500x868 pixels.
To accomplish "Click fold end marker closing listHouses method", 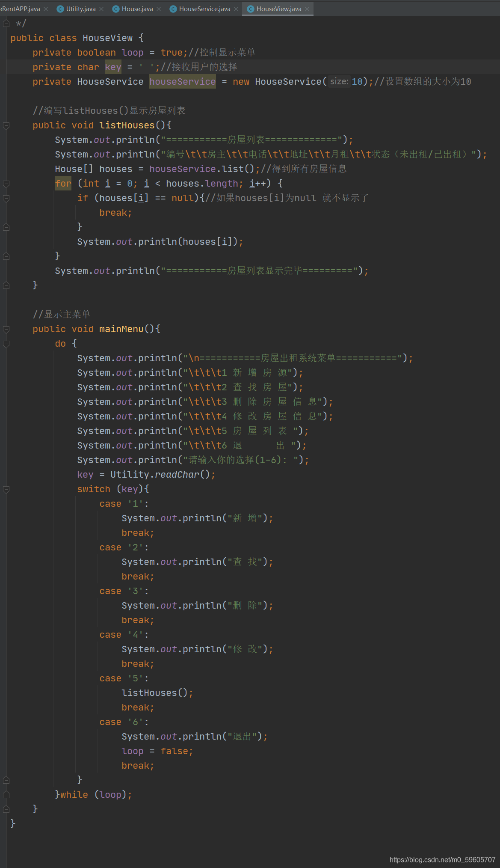I will (6, 285).
